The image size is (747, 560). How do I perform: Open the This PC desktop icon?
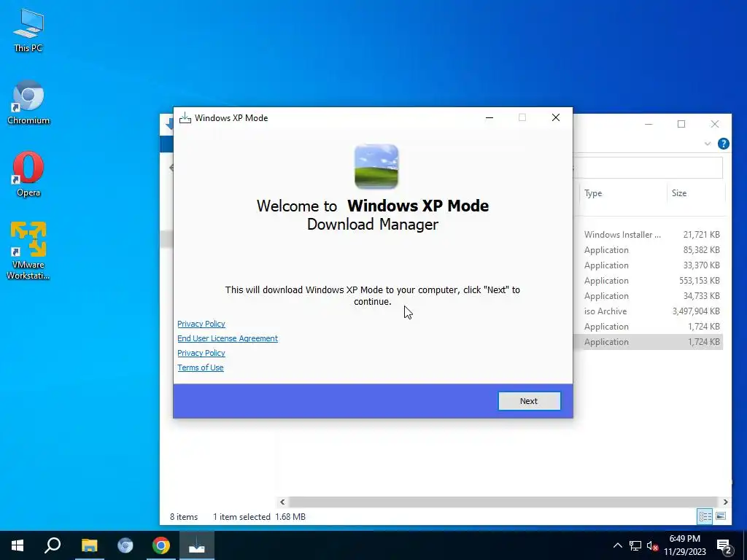28,31
